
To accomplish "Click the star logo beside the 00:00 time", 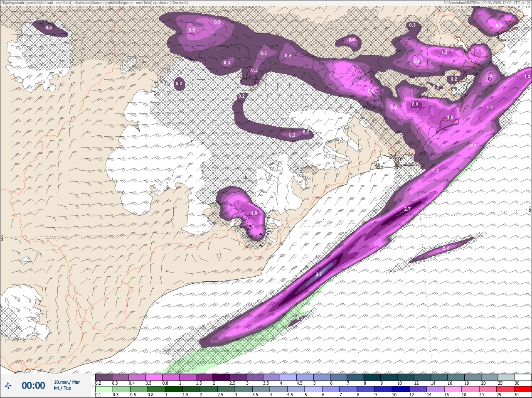I will 8,386.
